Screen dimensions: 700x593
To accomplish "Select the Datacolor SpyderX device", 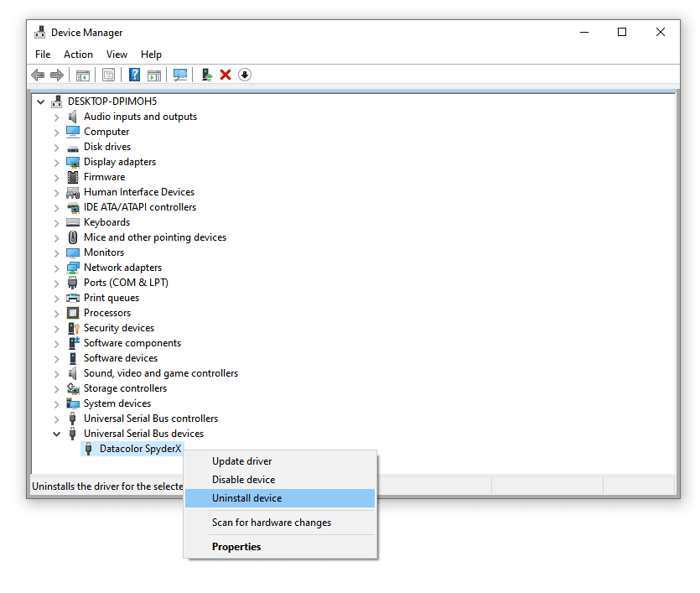I will click(x=140, y=448).
